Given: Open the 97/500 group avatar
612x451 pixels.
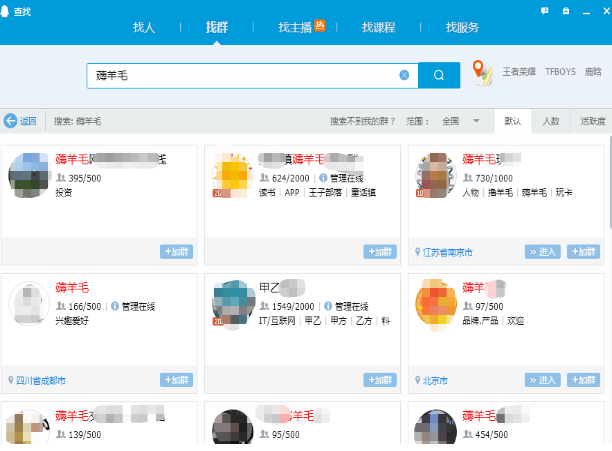Looking at the screenshot, I should [x=436, y=303].
